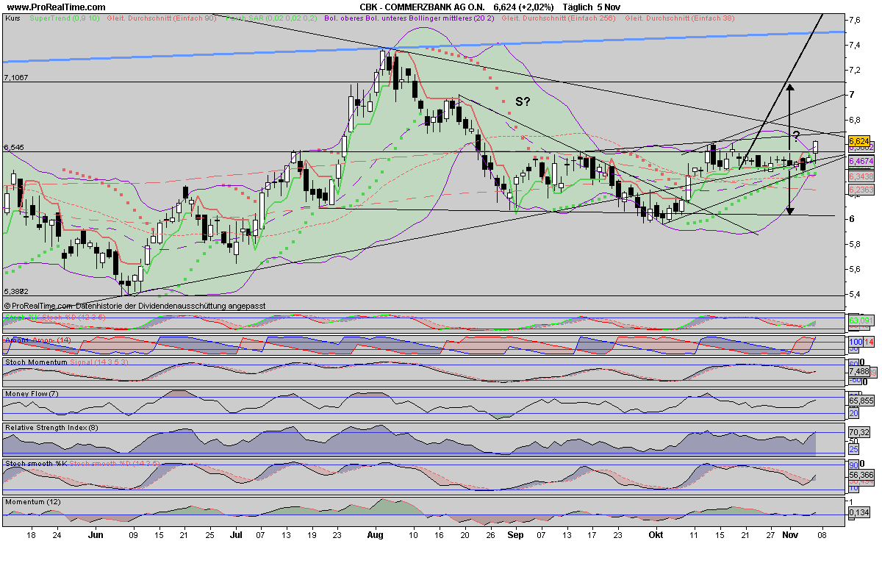The image size is (882, 588).
Task: Click the CBK - COMMERZBANK AG O.N. title
Action: coord(422,7)
